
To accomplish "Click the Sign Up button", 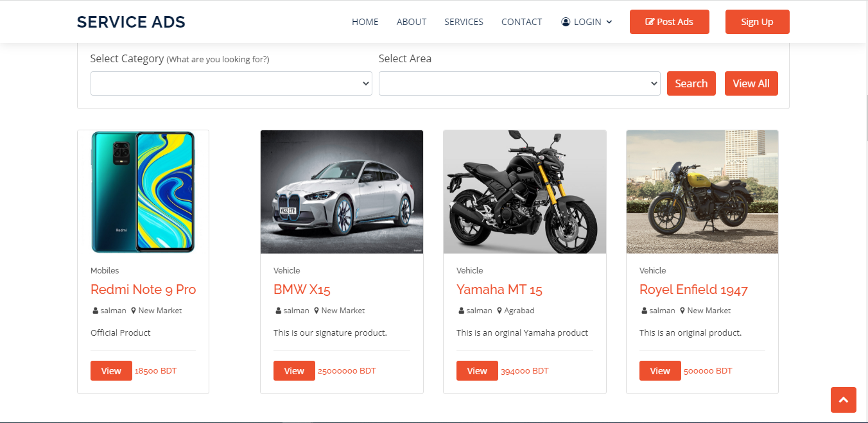I will click(757, 22).
